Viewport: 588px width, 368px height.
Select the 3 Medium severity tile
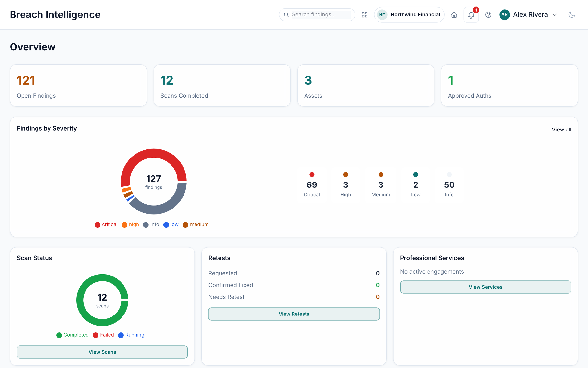coord(380,185)
